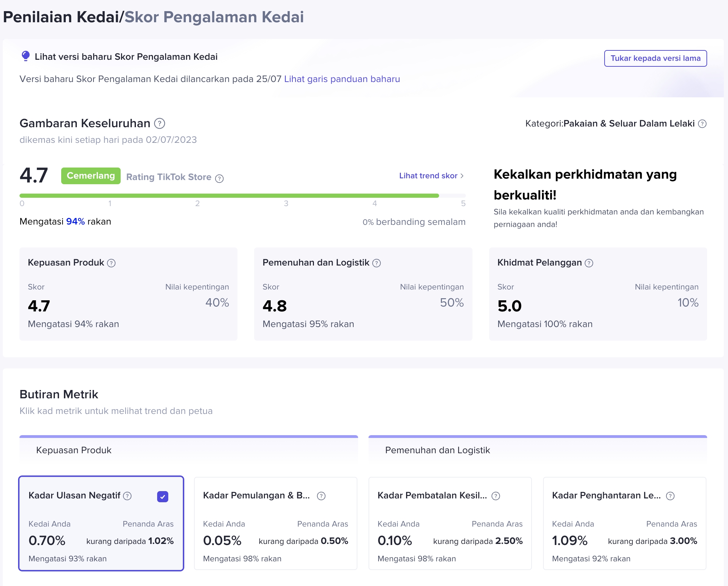Open help icon for Kadar Pembatalan Kesil...

(x=496, y=496)
